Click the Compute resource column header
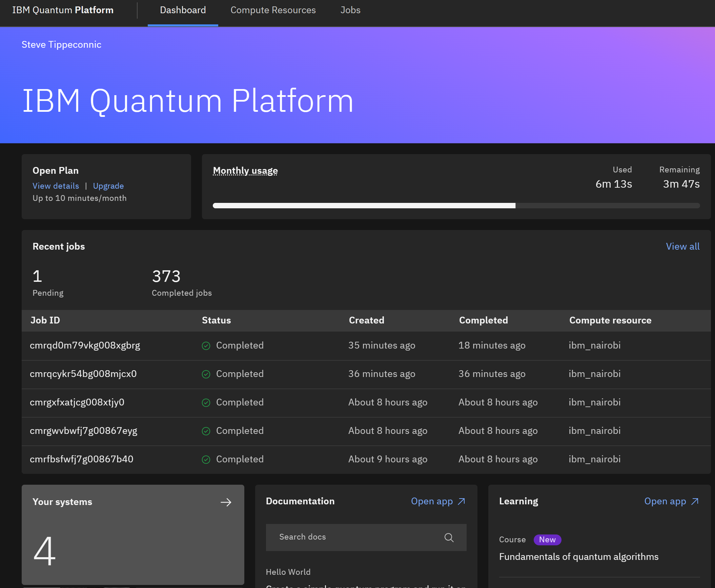 coord(610,320)
